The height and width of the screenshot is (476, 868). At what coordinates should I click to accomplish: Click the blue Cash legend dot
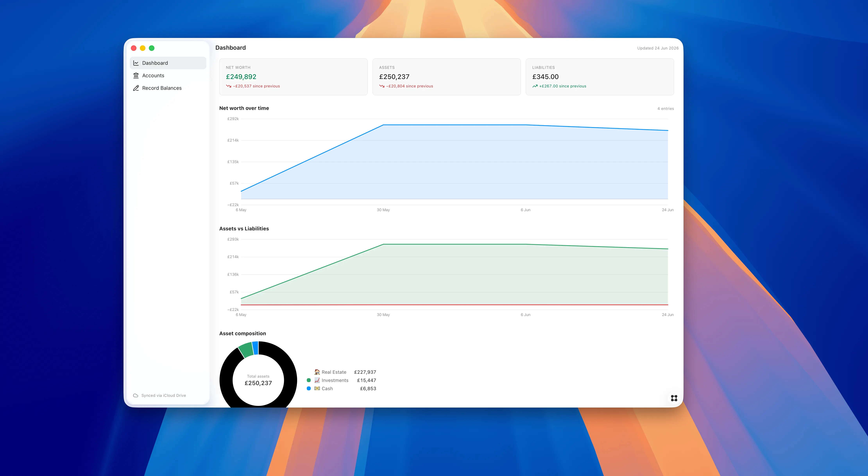coord(309,388)
